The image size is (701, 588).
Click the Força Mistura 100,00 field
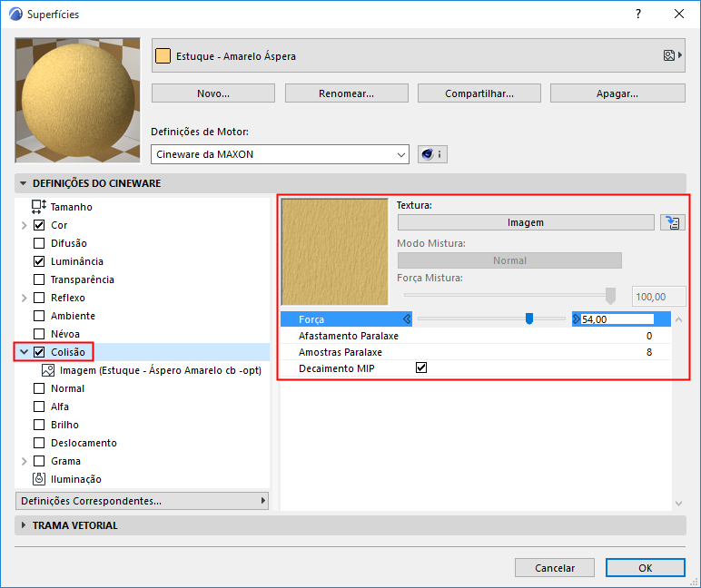pyautogui.click(x=658, y=297)
